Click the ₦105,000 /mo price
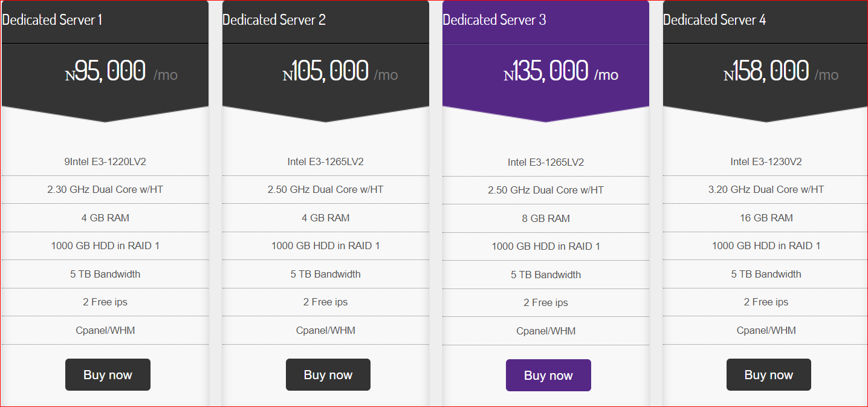 (340, 71)
